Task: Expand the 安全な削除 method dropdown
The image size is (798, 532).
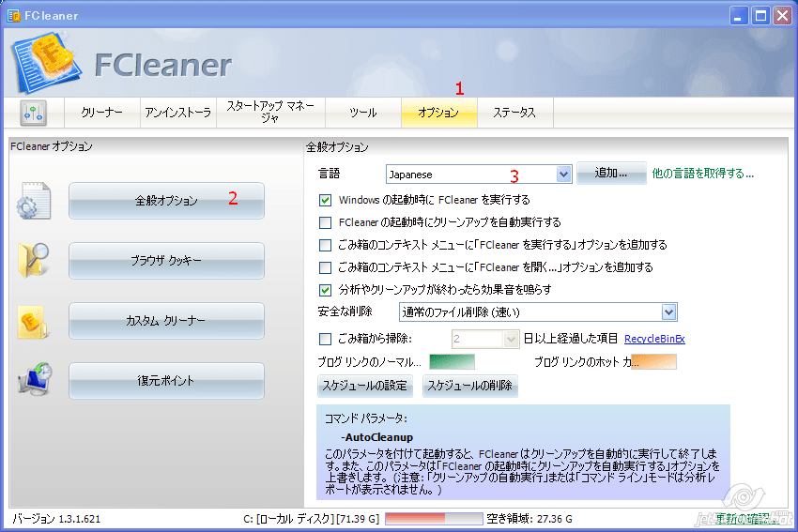Action: tap(668, 312)
